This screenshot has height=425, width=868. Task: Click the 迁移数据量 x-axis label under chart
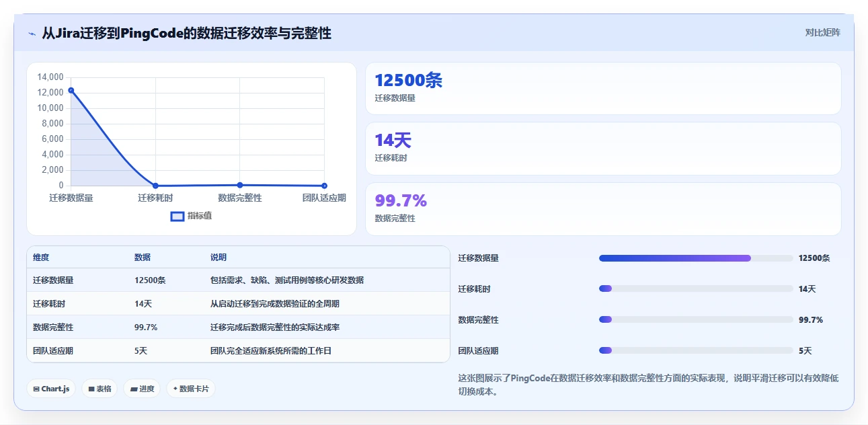(71, 198)
